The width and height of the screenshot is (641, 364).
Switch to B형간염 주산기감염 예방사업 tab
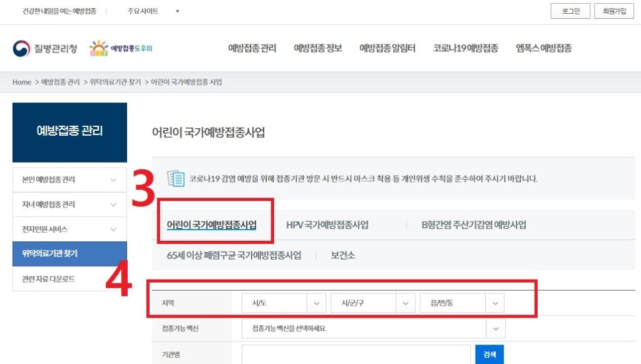[474, 225]
